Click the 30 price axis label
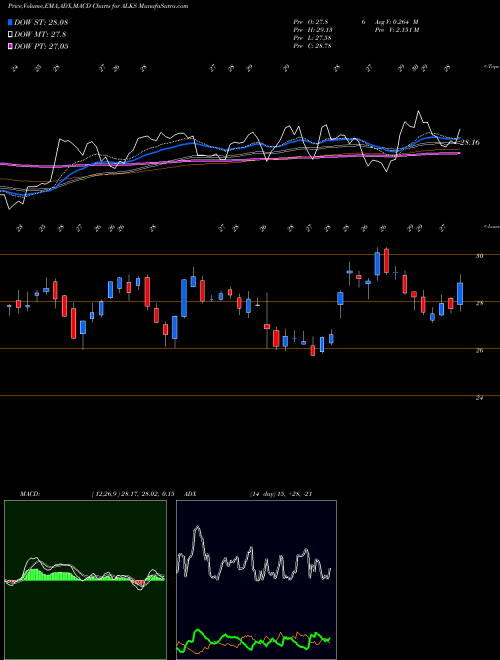The height and width of the screenshot is (660, 500). 479,256
